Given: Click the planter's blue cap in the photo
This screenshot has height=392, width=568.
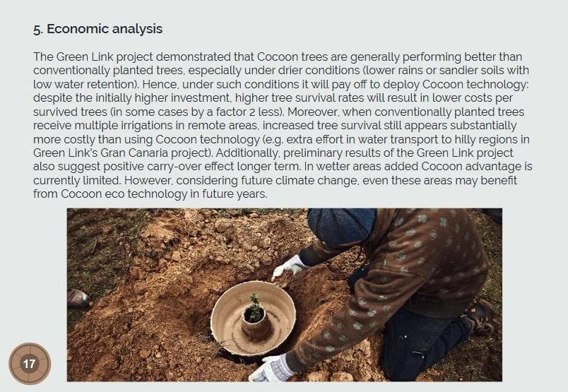Looking at the screenshot, I should (341, 226).
